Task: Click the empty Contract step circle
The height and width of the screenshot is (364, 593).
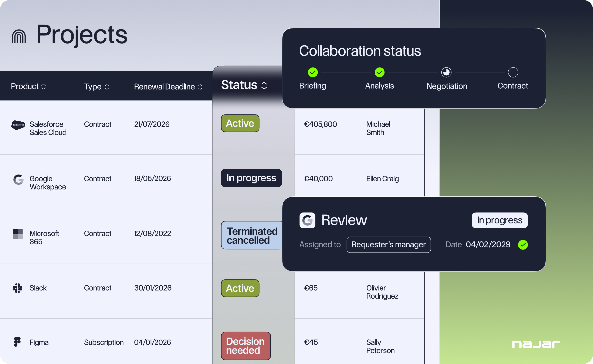Action: [x=513, y=72]
